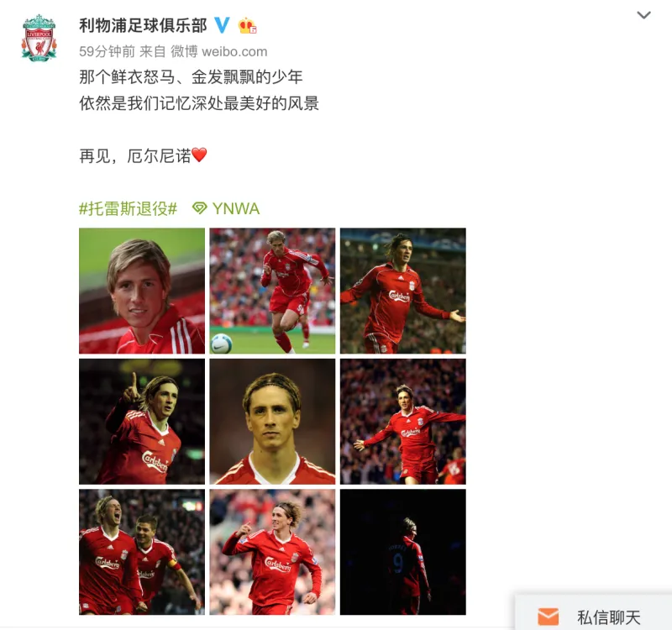Open the arms-outstretched celebration photo in the top row
The height and width of the screenshot is (630, 672).
click(403, 291)
